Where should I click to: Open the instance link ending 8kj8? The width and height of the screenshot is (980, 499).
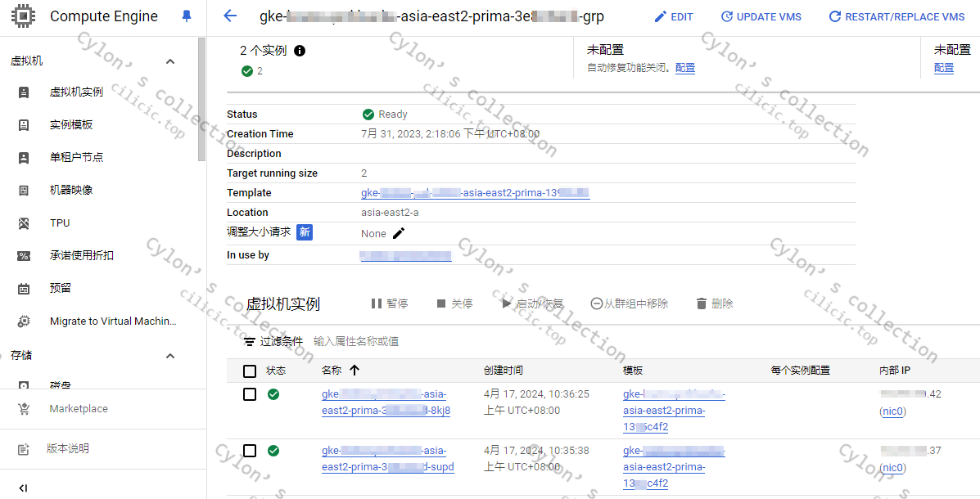pyautogui.click(x=386, y=402)
